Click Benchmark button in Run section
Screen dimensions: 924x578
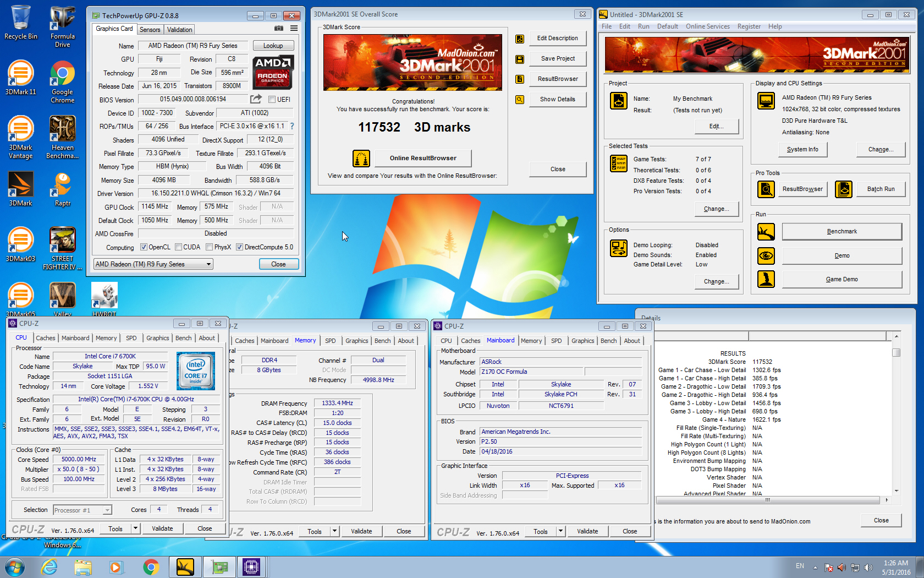(x=842, y=232)
